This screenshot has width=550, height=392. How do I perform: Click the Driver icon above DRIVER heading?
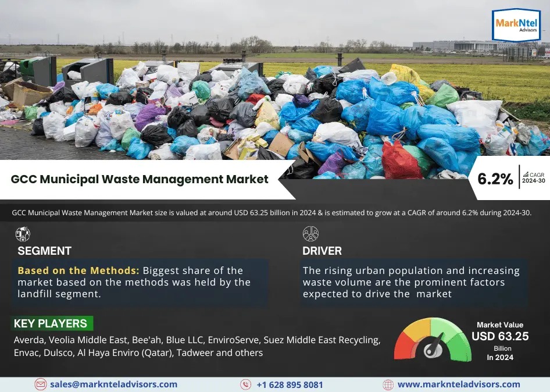coord(310,234)
